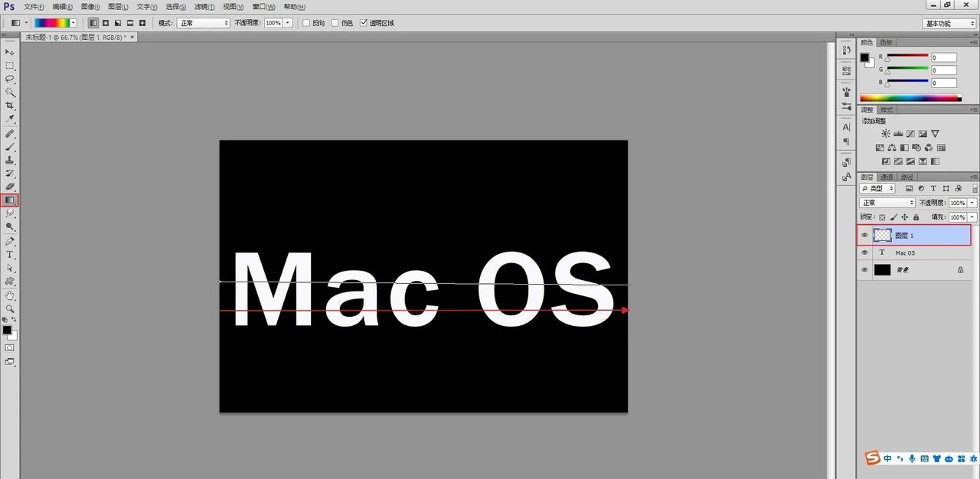Screen dimensions: 980x479
Task: Click the gradient preview in options bar
Action: (51, 23)
